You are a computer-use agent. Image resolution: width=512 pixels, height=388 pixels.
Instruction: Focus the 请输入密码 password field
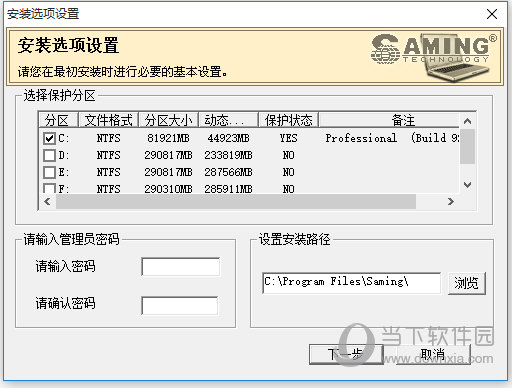[x=181, y=267]
